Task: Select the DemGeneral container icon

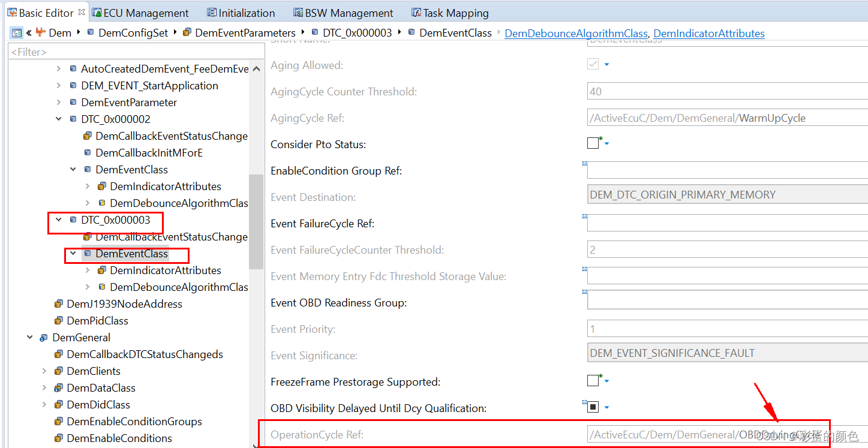Action: [x=44, y=338]
